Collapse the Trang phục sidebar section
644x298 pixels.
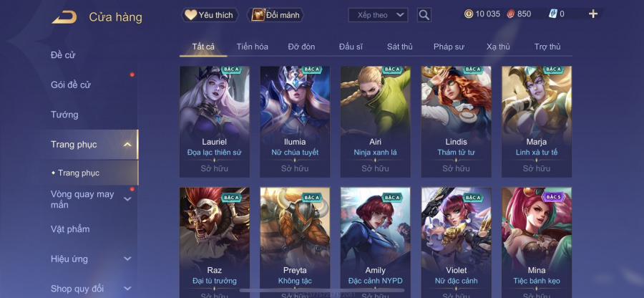click(127, 144)
